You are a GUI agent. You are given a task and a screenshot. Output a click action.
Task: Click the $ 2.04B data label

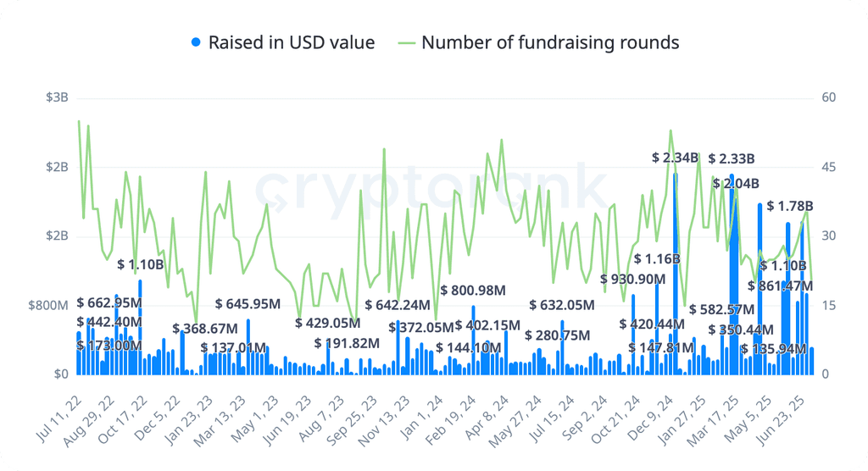736,183
